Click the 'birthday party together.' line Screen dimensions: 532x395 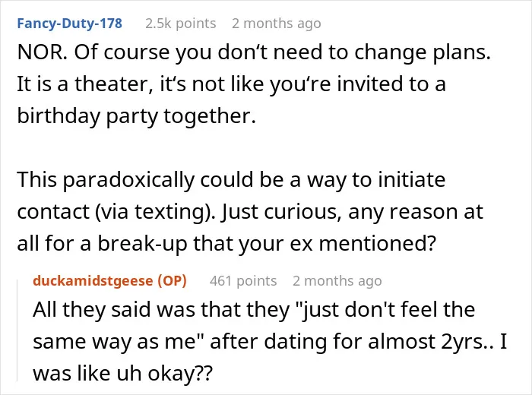click(136, 116)
